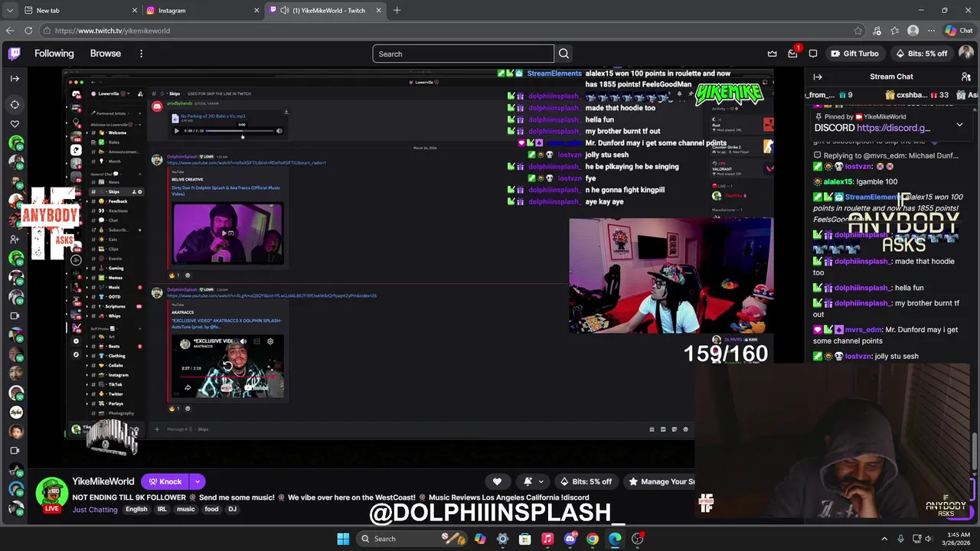Image resolution: width=980 pixels, height=551 pixels.
Task: Close the Instagram tab
Action: pos(256,11)
